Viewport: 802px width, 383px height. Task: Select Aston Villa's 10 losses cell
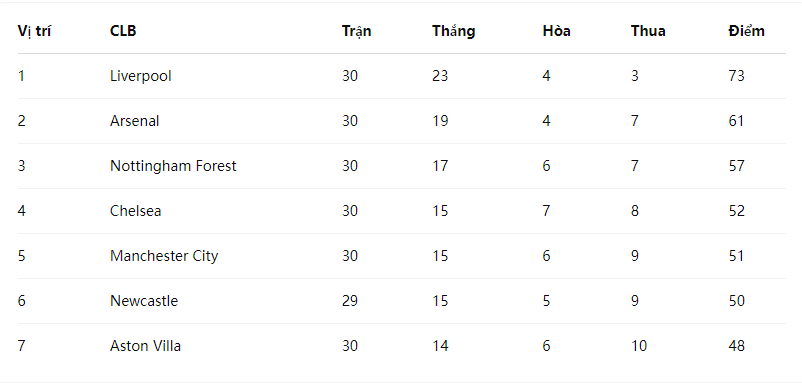tap(639, 346)
